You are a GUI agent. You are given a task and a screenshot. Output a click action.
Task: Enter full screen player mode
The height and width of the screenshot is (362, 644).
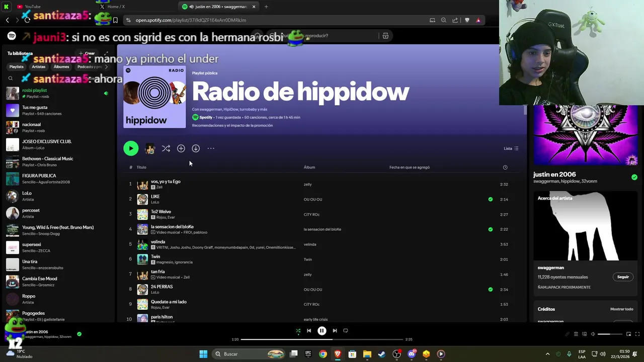(x=637, y=334)
